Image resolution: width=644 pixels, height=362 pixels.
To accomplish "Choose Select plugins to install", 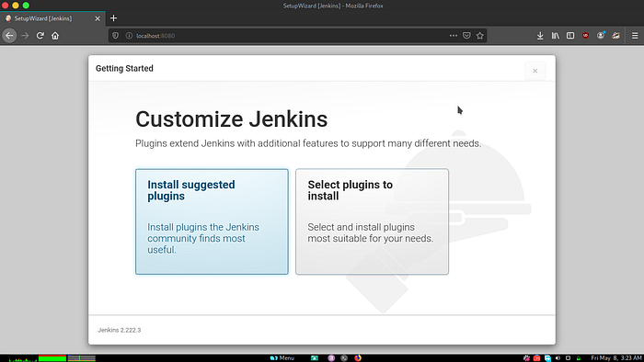I will point(372,221).
